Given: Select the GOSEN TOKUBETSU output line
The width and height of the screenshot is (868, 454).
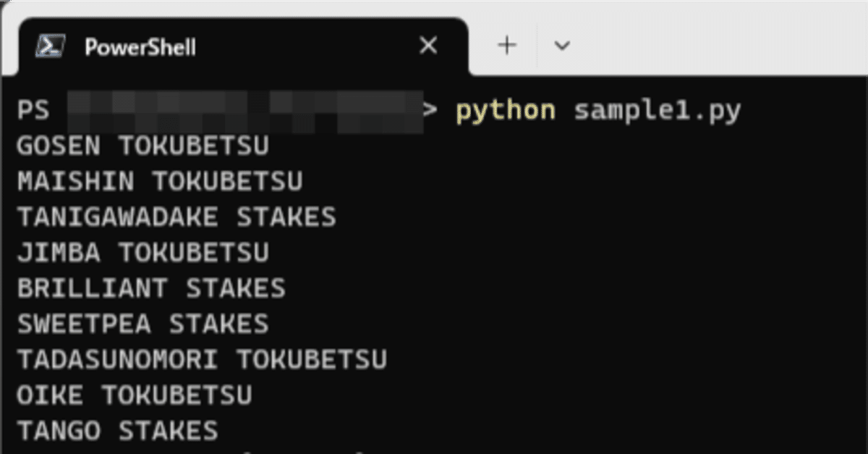Looking at the screenshot, I should (142, 146).
